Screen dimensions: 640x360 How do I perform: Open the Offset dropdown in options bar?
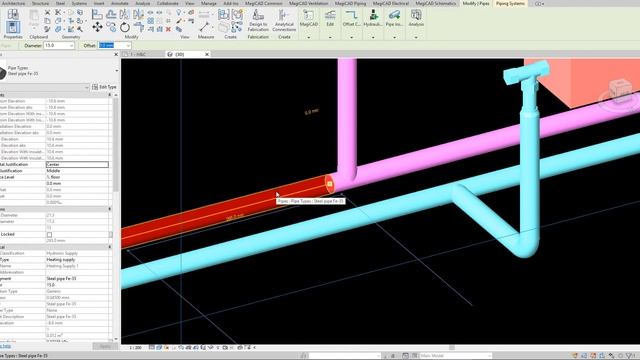pos(127,45)
